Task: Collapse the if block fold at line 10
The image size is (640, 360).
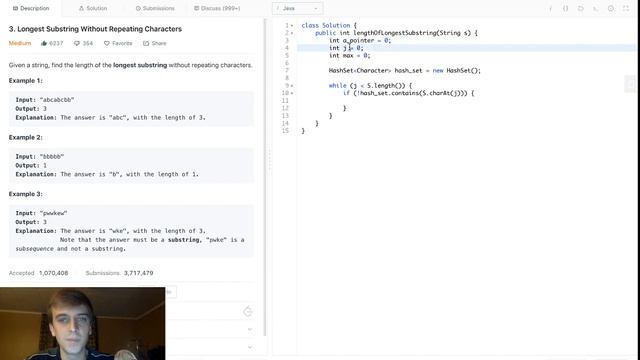Action: [292, 93]
